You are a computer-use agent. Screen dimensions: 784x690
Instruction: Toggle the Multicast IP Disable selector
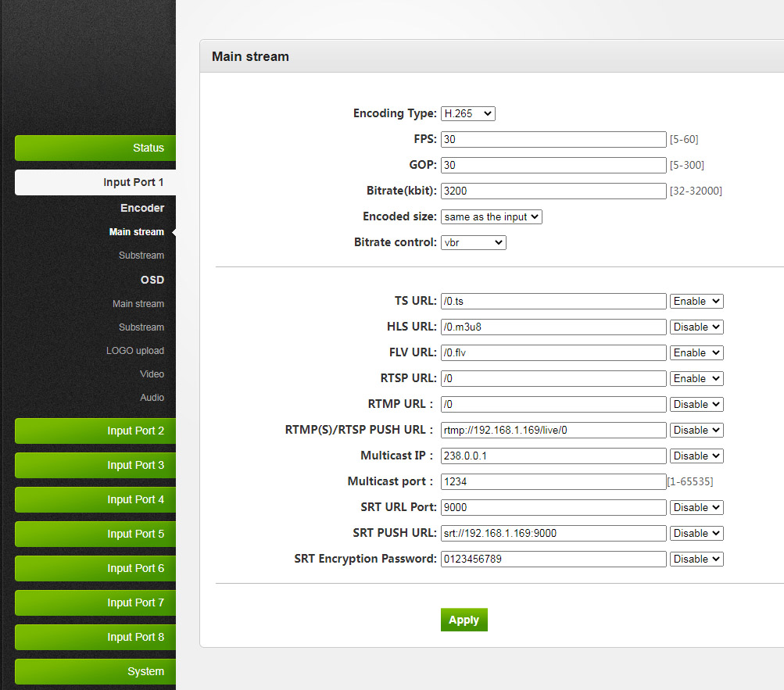tap(696, 456)
